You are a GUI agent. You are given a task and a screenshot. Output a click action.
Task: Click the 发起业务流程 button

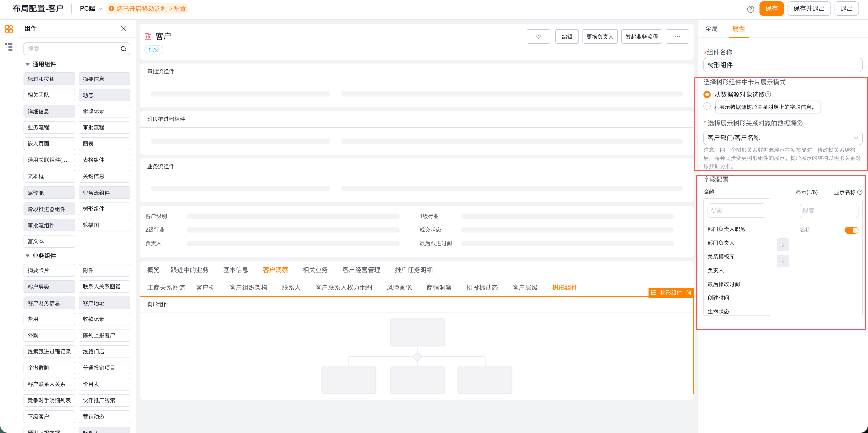click(x=642, y=36)
